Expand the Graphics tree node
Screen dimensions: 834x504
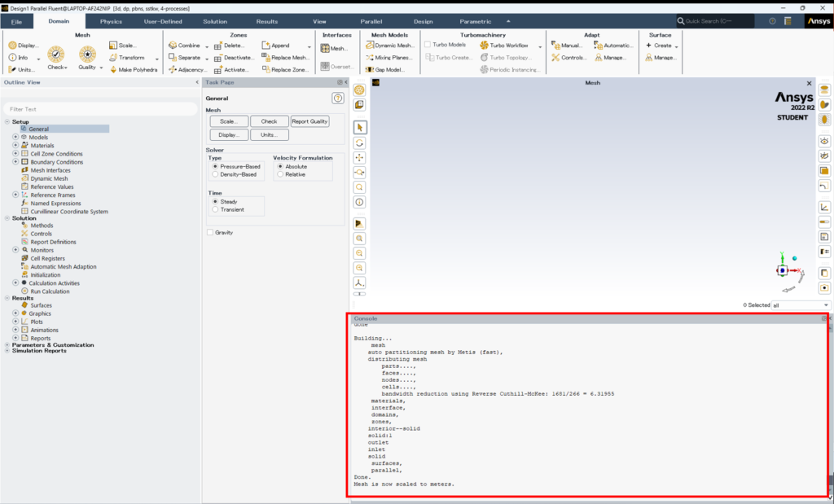(x=15, y=313)
